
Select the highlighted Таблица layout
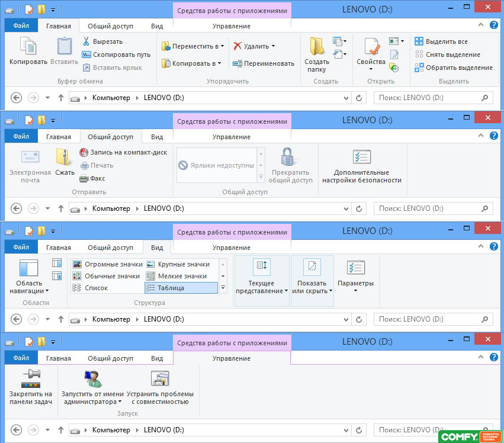(181, 288)
